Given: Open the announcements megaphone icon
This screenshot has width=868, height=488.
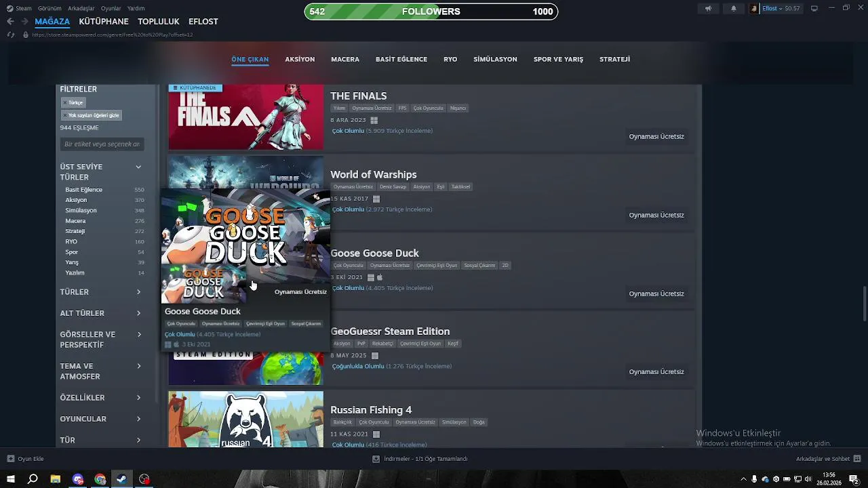Looking at the screenshot, I should point(708,9).
